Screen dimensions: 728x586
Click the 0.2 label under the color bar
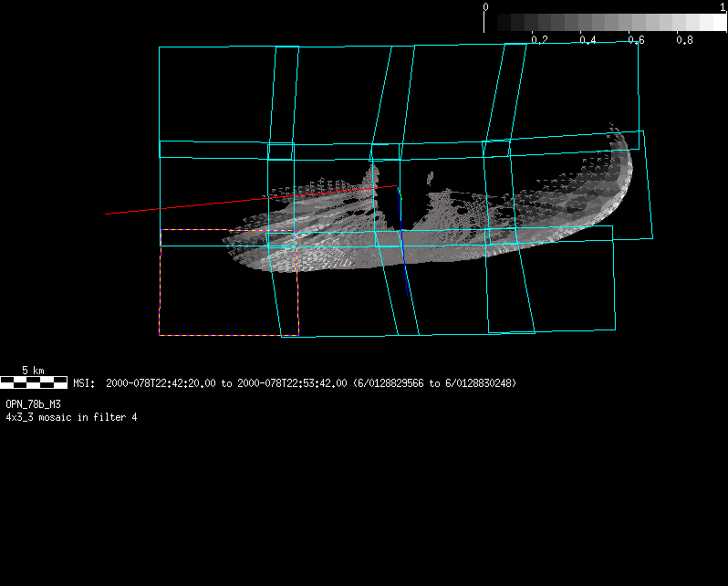coord(539,40)
